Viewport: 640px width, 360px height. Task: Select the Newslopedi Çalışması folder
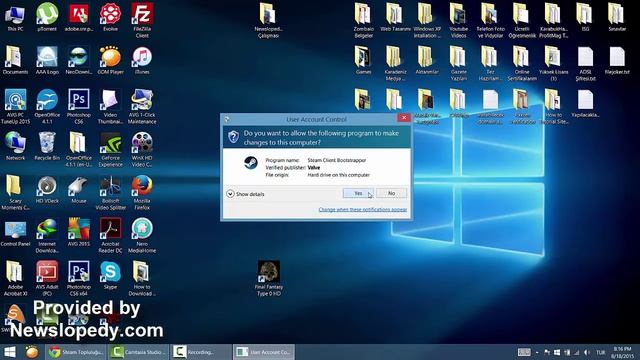(268, 20)
